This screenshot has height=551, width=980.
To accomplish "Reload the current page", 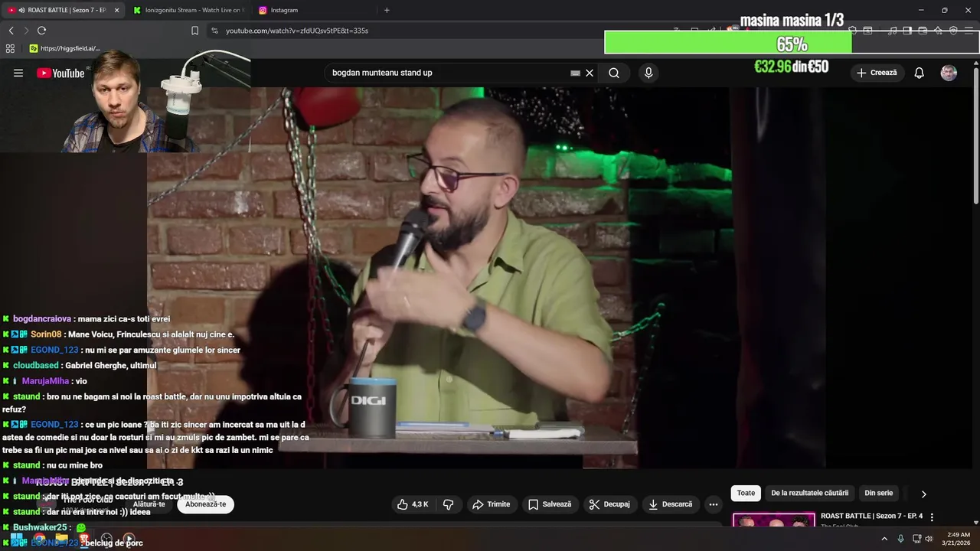I will (41, 31).
